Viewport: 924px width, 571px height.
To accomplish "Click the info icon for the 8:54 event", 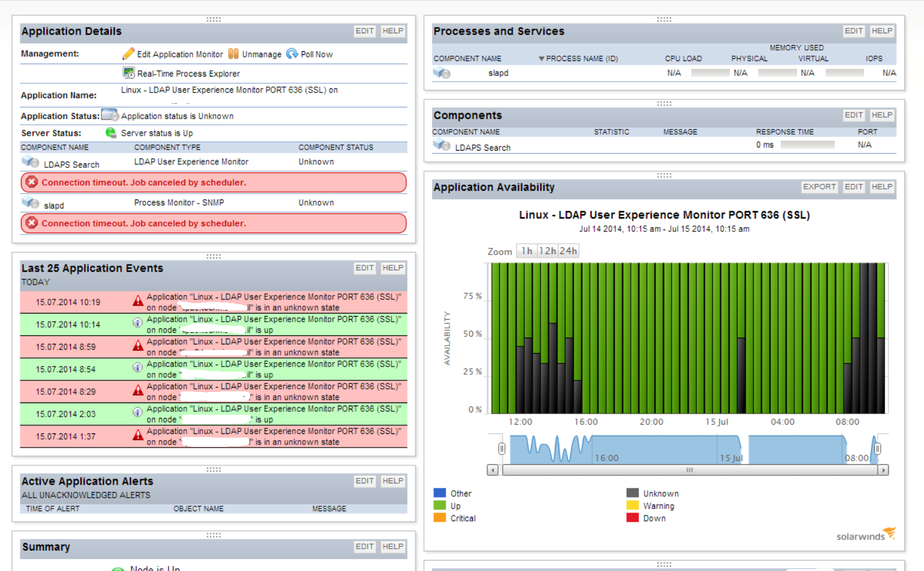I will (138, 367).
